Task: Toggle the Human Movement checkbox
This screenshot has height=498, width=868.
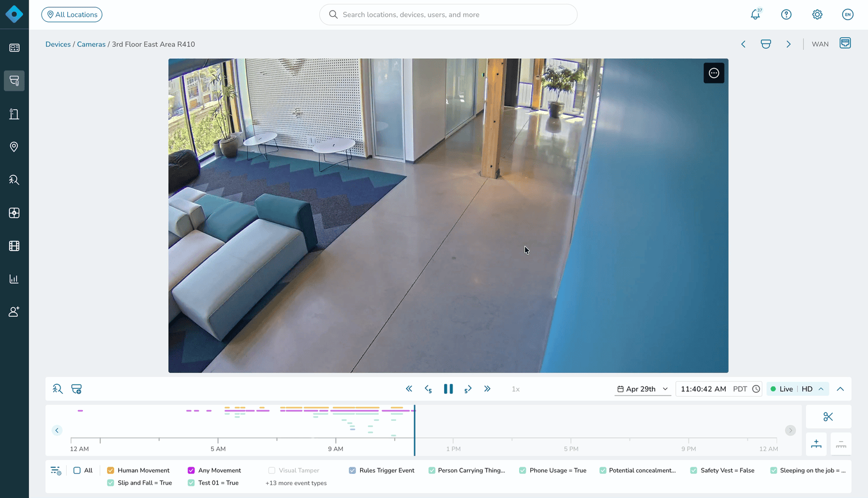Action: tap(110, 471)
